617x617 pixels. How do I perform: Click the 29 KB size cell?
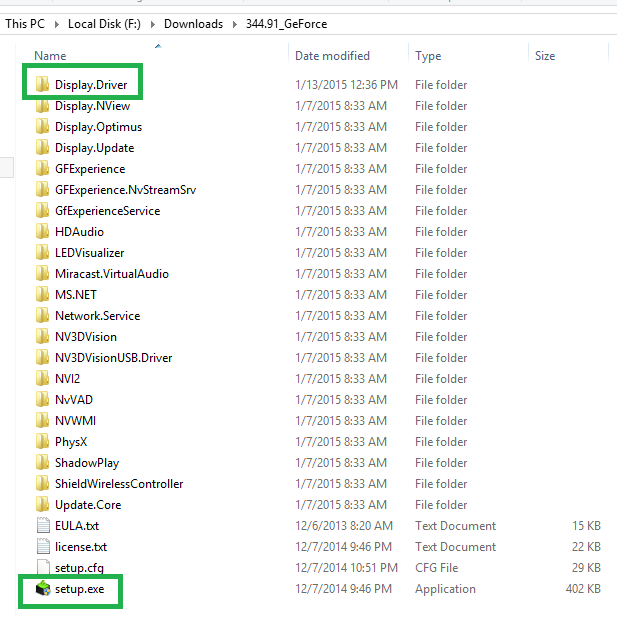point(586,567)
